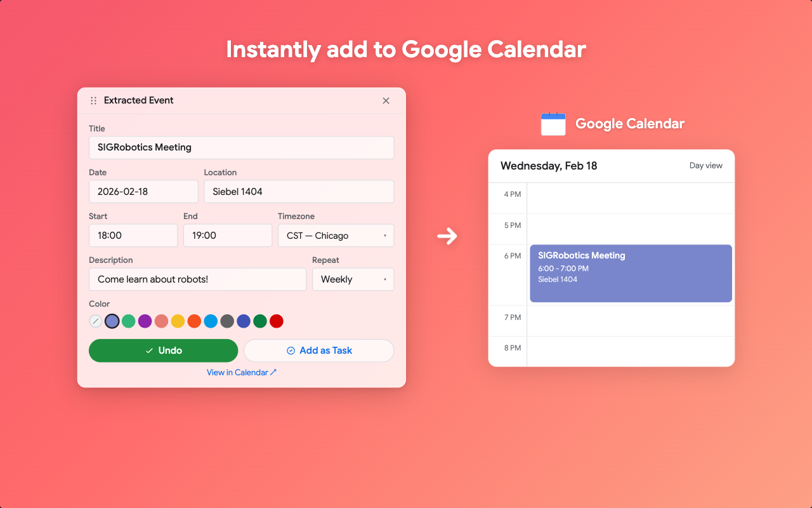Choose the light blue color swatch

coord(211,321)
